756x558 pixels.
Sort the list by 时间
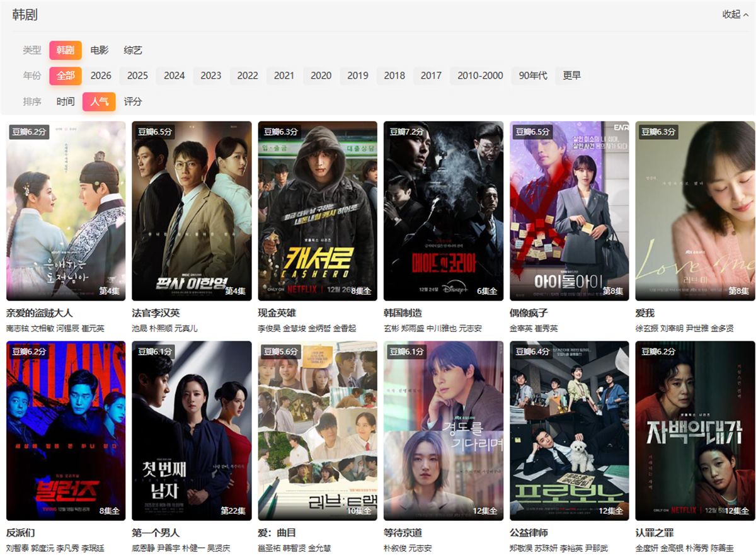pyautogui.click(x=66, y=101)
